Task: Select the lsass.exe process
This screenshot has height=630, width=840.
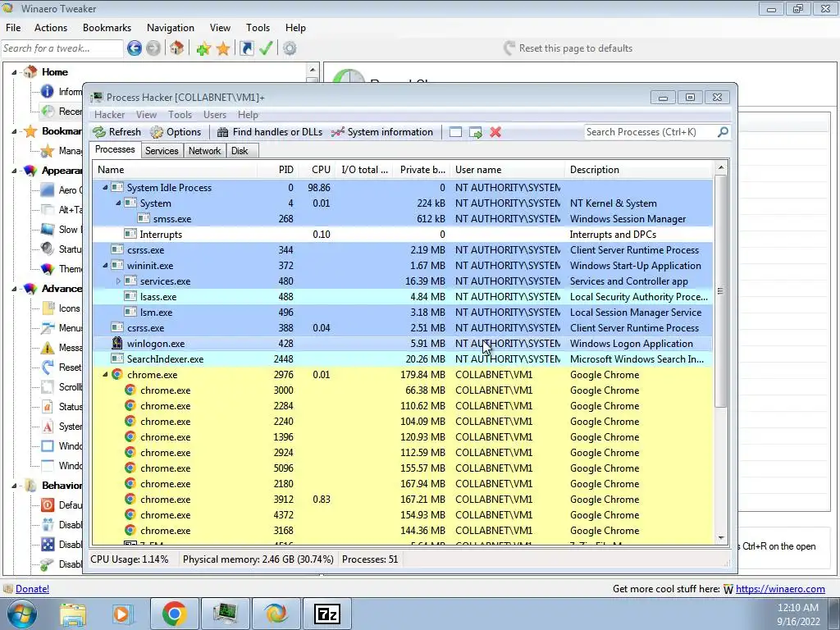Action: [402, 297]
